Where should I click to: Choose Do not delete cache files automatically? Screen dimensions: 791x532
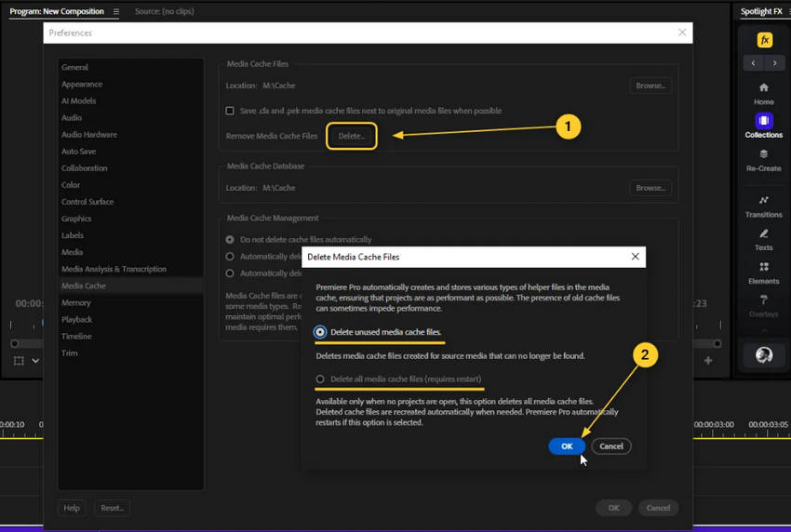tap(299, 240)
